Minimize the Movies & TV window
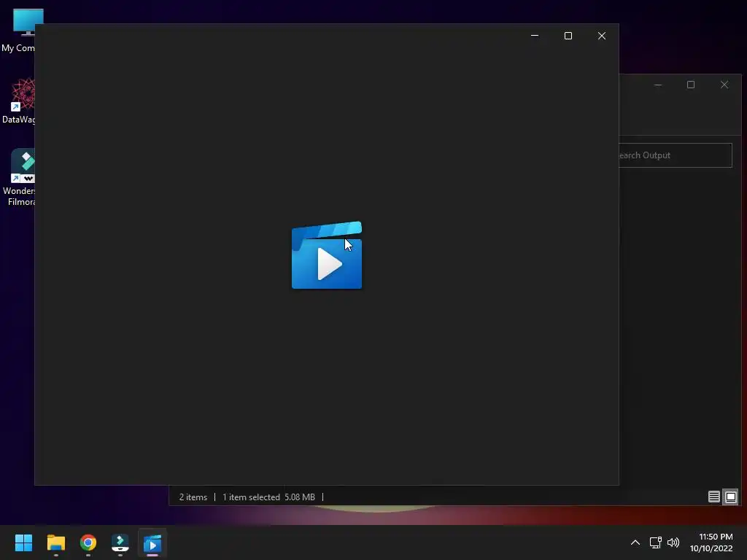This screenshot has width=747, height=560. point(535,36)
